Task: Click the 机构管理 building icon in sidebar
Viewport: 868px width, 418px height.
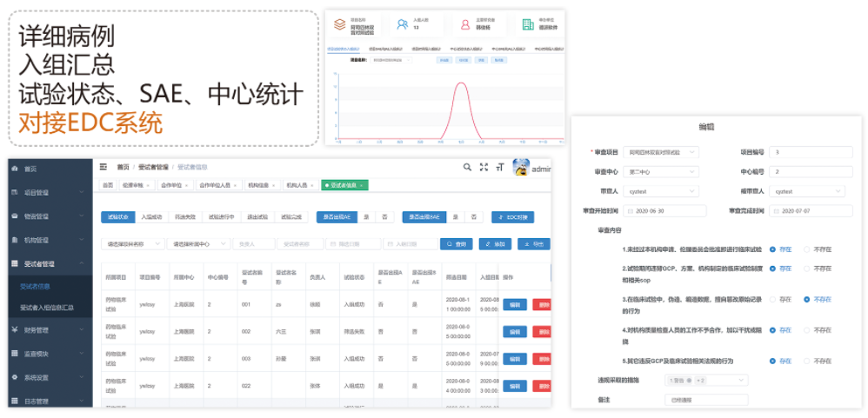Action: [15, 240]
